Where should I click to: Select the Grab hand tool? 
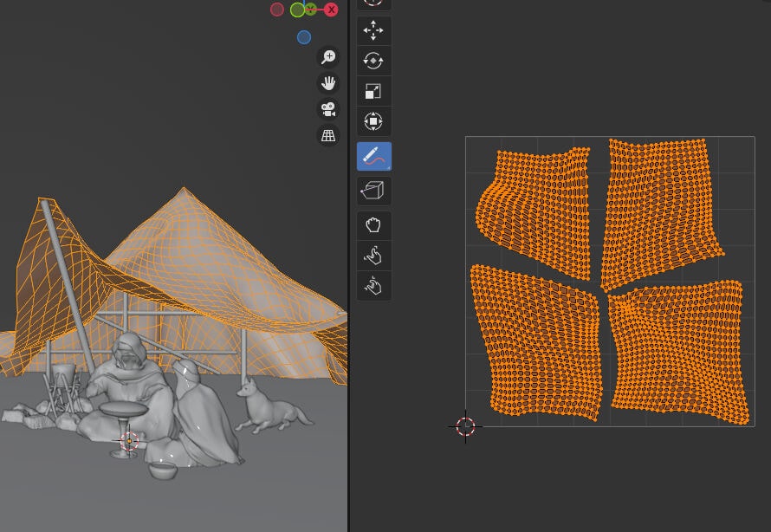click(373, 224)
